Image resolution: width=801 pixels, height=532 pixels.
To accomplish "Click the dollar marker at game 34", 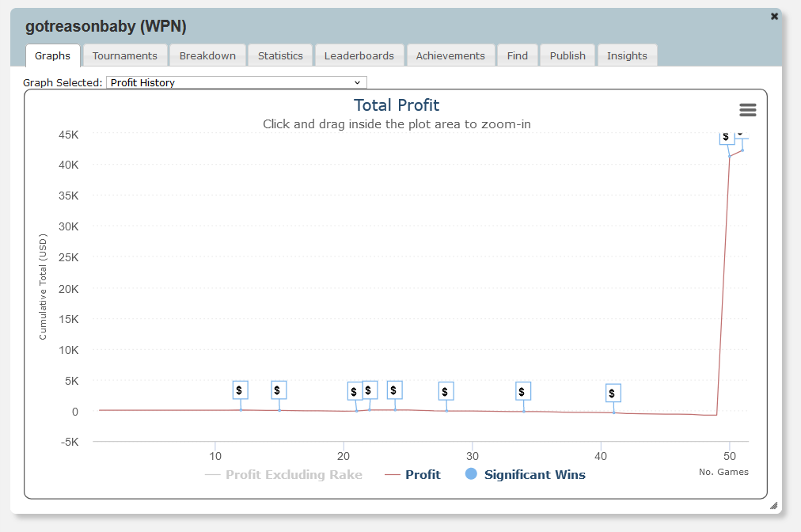I will click(x=523, y=391).
